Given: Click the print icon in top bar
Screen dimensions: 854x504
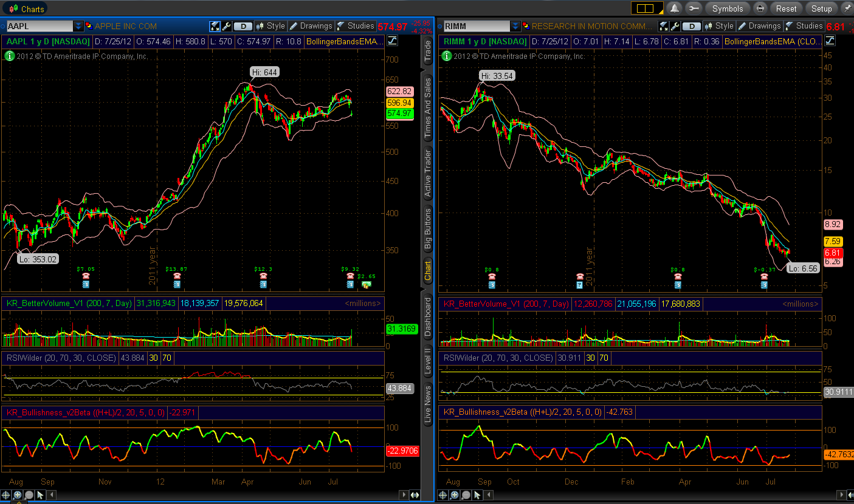Looking at the screenshot, I should click(760, 9).
